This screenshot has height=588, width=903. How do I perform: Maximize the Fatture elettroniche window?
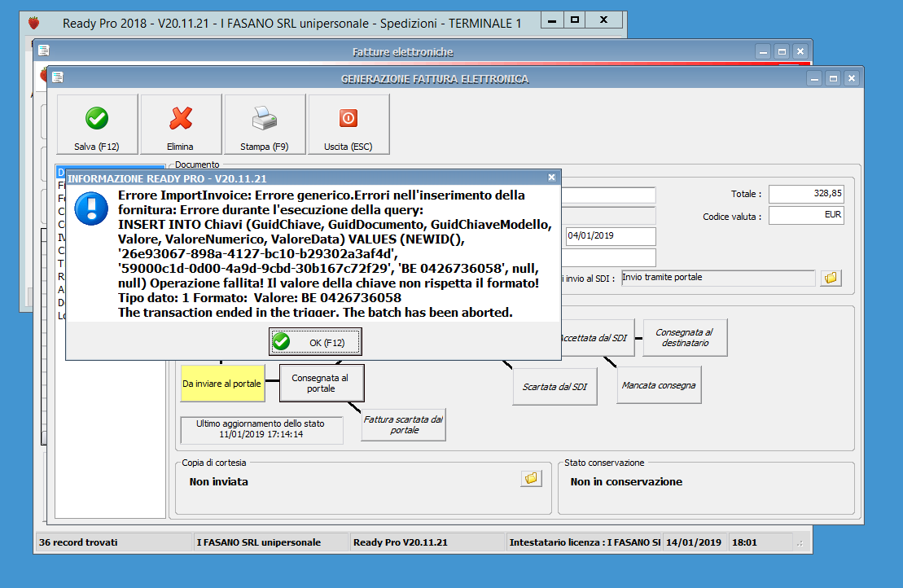point(782,52)
